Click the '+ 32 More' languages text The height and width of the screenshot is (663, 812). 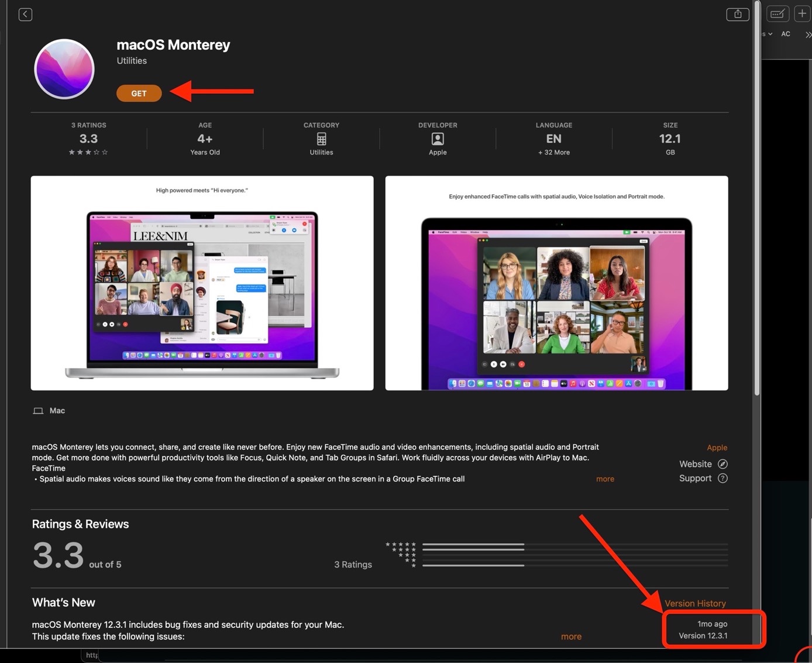pos(554,152)
